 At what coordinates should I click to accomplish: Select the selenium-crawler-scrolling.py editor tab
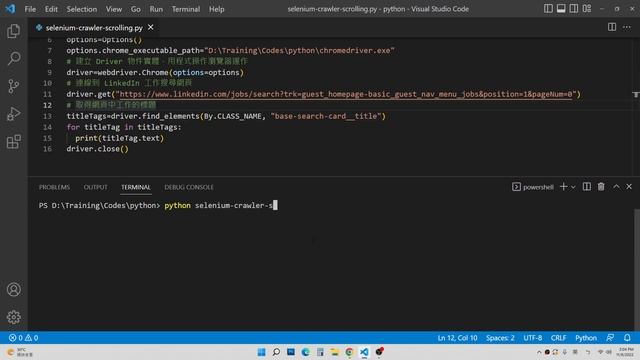(x=94, y=28)
